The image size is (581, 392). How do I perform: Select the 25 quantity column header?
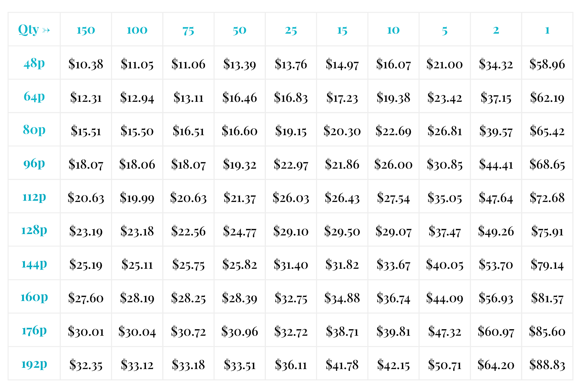pos(291,30)
